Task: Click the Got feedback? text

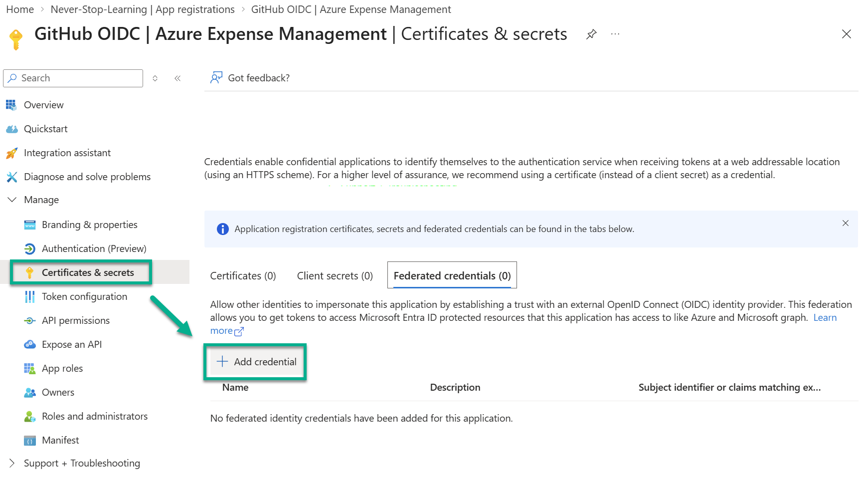Action: [259, 78]
